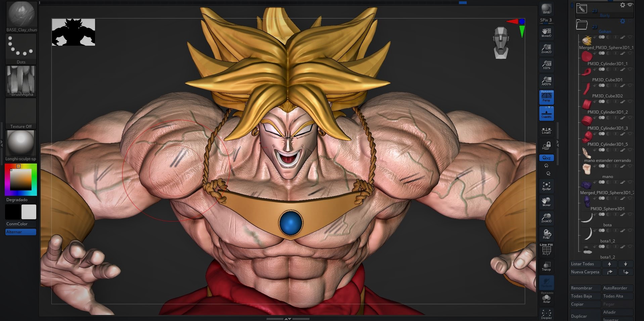Open the Gohan folder gear settings
The width and height of the screenshot is (644, 321).
click(x=623, y=21)
